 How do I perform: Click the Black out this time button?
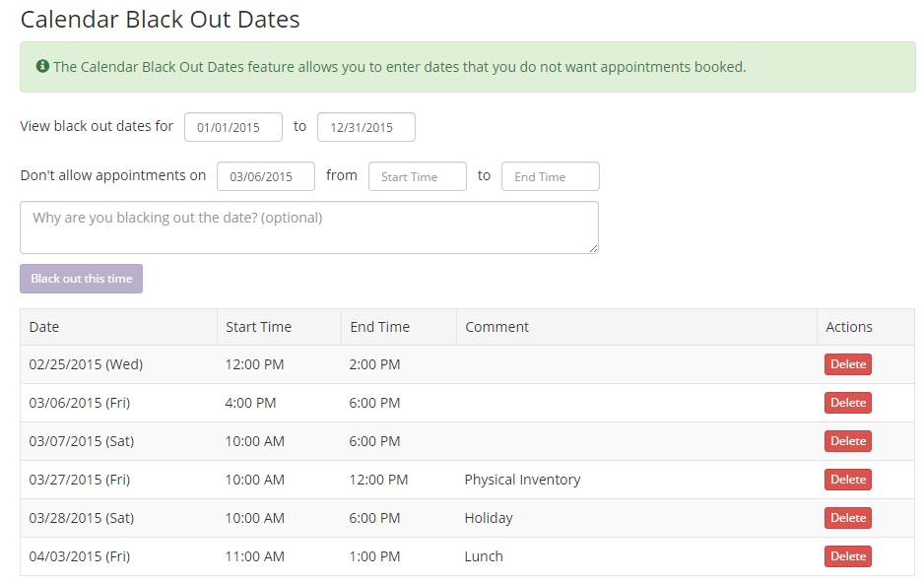tap(82, 279)
